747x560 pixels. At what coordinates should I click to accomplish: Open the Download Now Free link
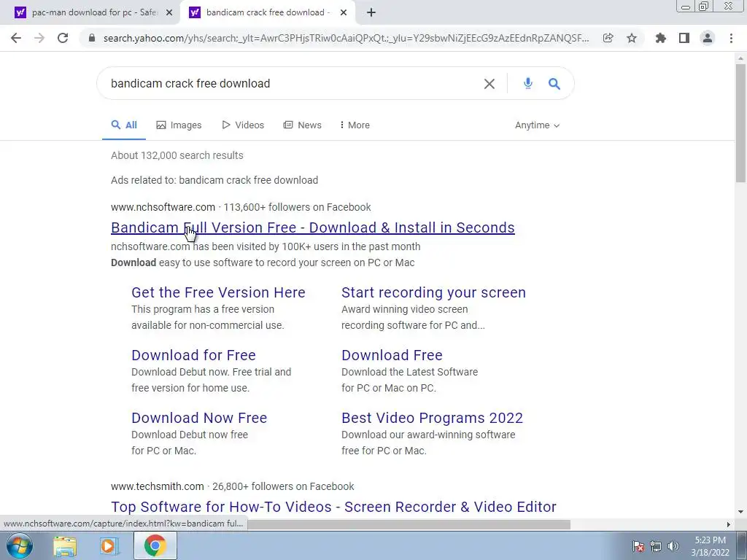click(x=199, y=418)
